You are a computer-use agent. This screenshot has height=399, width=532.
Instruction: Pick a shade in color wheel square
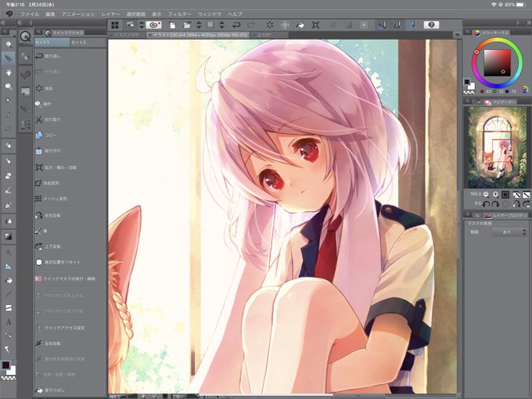coord(497,63)
